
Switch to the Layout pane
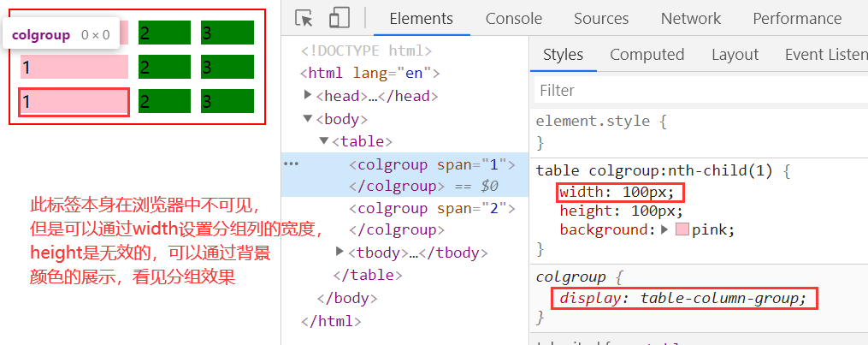[735, 55]
